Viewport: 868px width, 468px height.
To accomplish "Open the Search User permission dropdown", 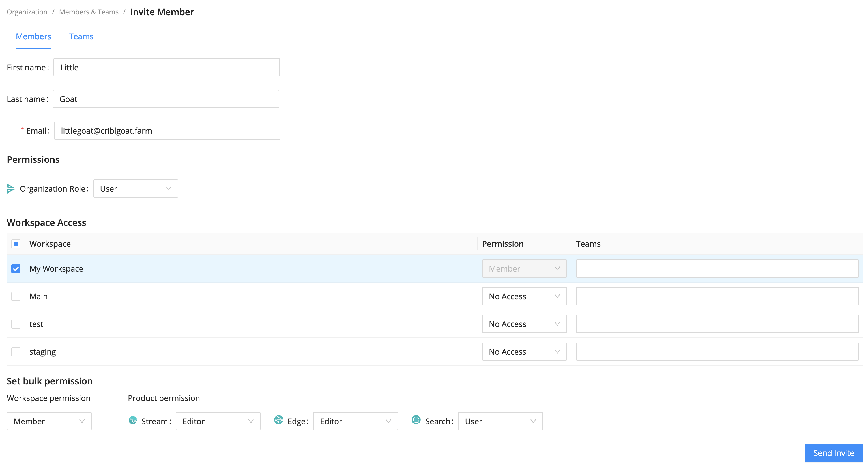I will (x=500, y=421).
